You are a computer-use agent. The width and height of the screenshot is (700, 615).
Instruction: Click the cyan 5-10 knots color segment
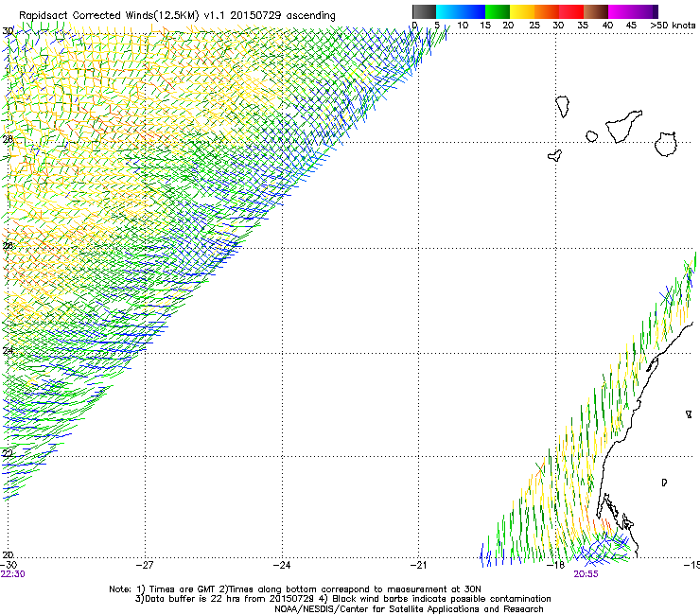pos(448,11)
